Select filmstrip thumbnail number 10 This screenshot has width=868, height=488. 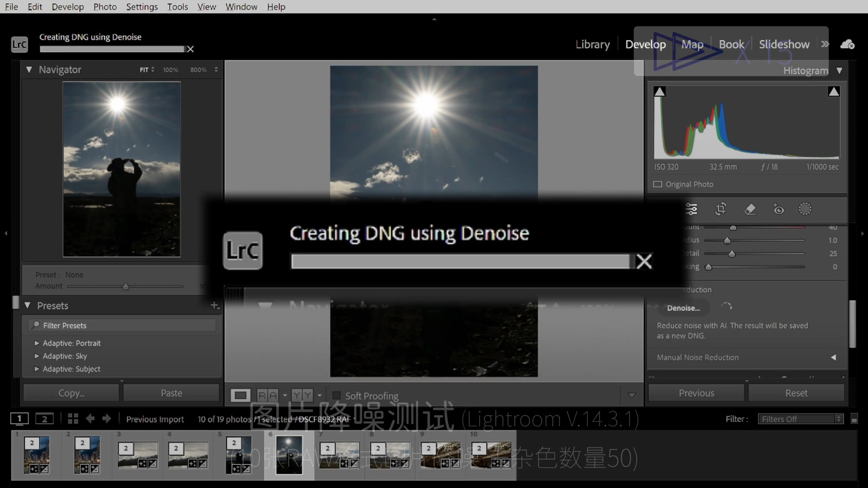491,455
